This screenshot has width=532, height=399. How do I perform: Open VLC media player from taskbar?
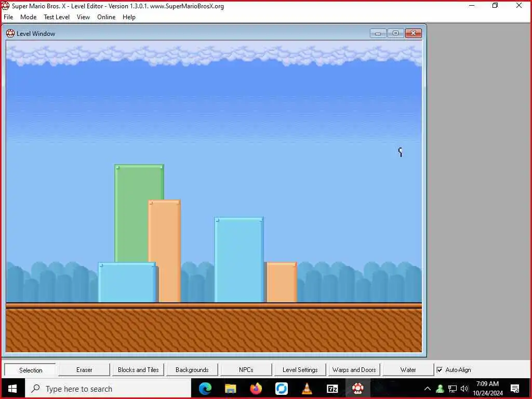(307, 389)
